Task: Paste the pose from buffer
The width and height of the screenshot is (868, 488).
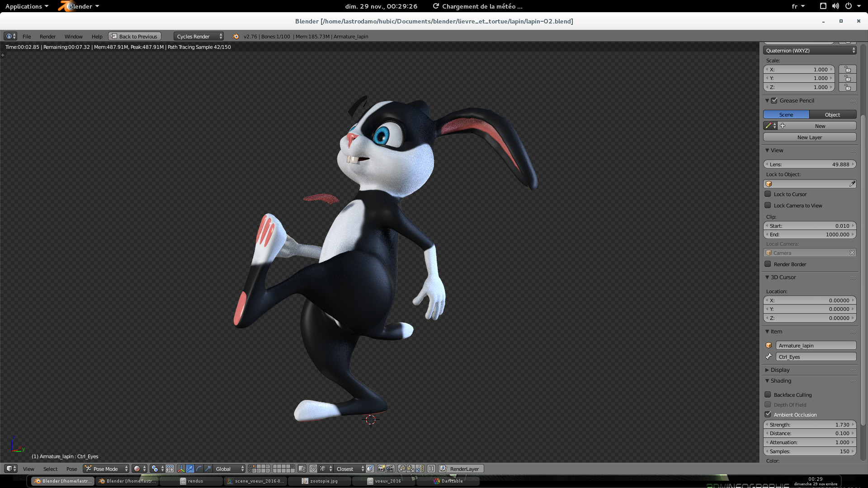Action: (410, 469)
